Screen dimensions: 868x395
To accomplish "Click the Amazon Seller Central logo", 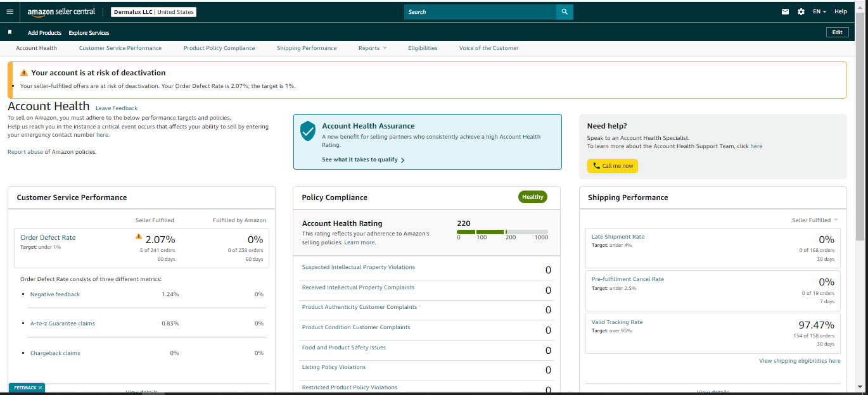I will pyautogui.click(x=61, y=12).
